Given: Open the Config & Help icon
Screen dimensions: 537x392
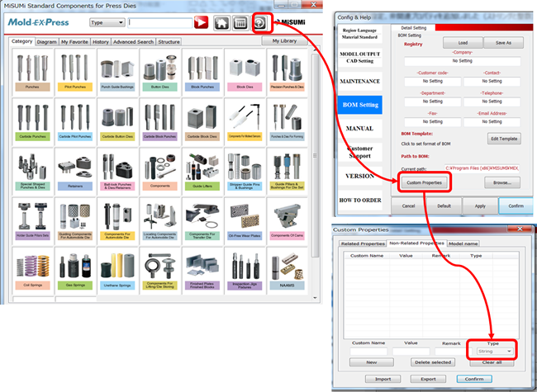Looking at the screenshot, I should [260, 23].
